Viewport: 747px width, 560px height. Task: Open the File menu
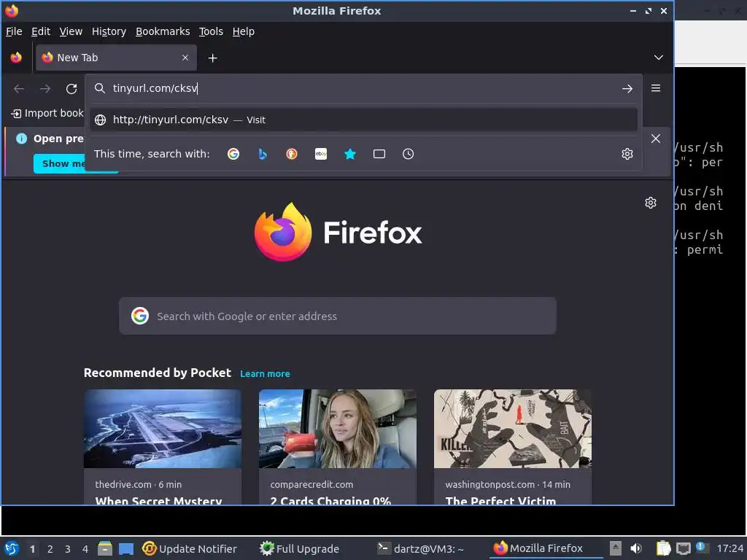click(14, 31)
